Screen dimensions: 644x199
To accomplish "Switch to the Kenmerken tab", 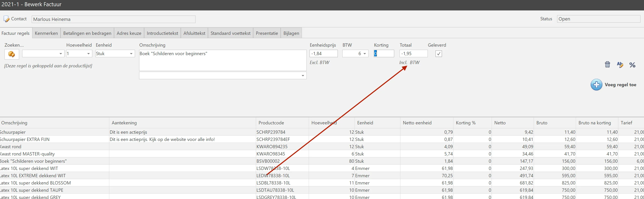I will pyautogui.click(x=46, y=33).
